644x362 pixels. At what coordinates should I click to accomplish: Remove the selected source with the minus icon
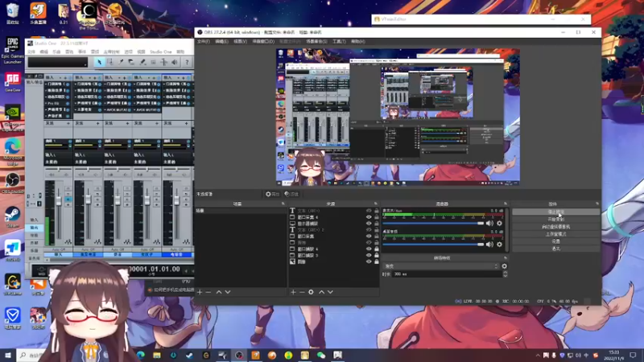click(302, 292)
